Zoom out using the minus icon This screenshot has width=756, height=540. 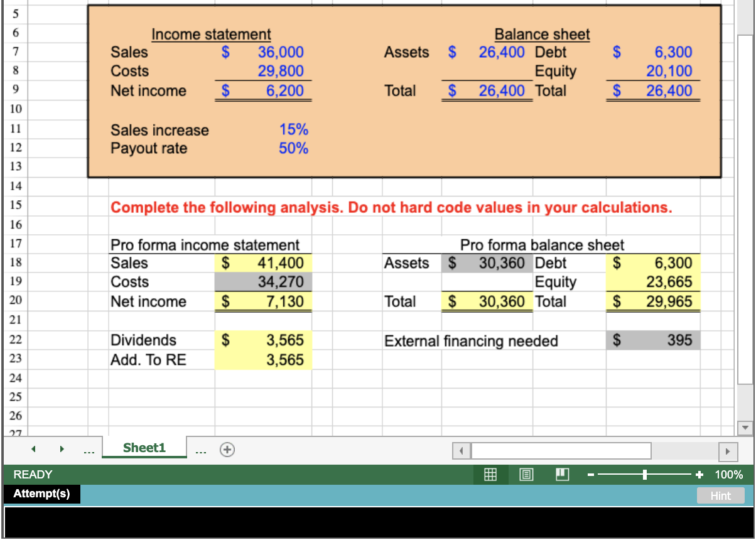click(x=590, y=475)
